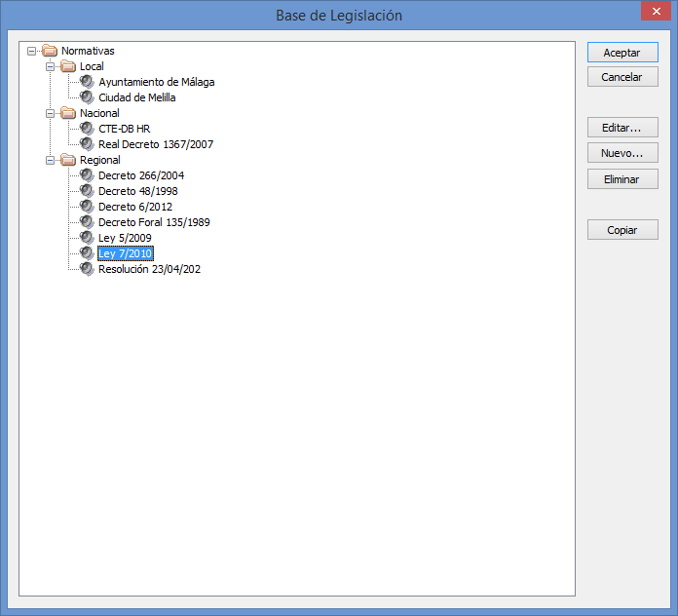Image resolution: width=678 pixels, height=616 pixels.
Task: Select Decreto Foral 135/1989
Action: [154, 222]
